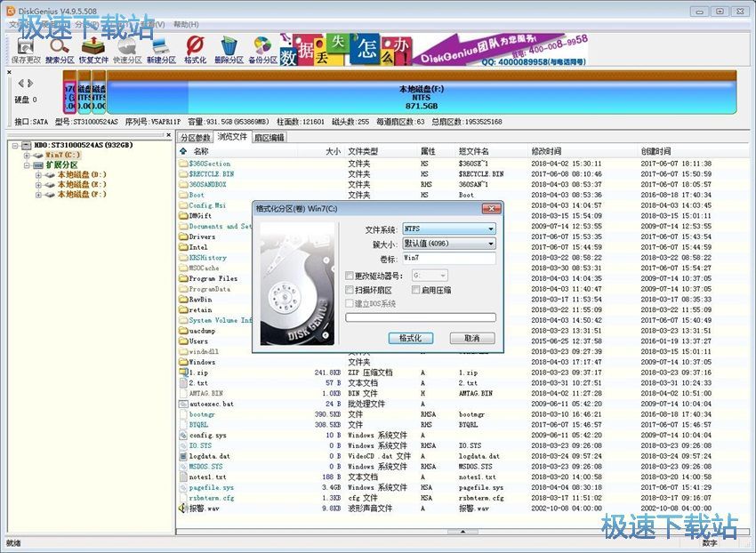Image resolution: width=756 pixels, height=553 pixels.
Task: Open the Help (帮助) menu
Action: (x=186, y=24)
